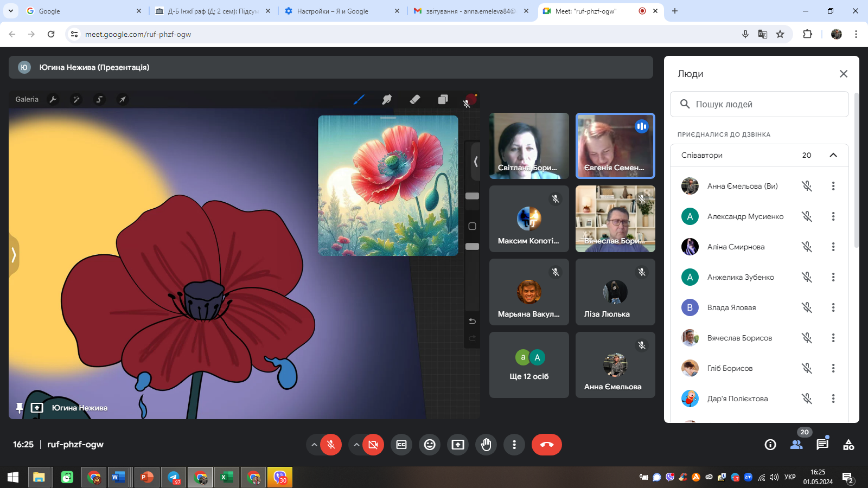Select Гліб Борисов in participant list
Screen dimensions: 868x488
(759, 368)
